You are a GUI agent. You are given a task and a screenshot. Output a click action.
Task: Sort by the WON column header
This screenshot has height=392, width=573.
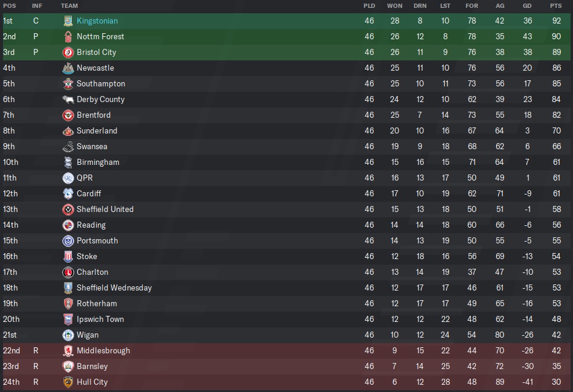point(394,6)
